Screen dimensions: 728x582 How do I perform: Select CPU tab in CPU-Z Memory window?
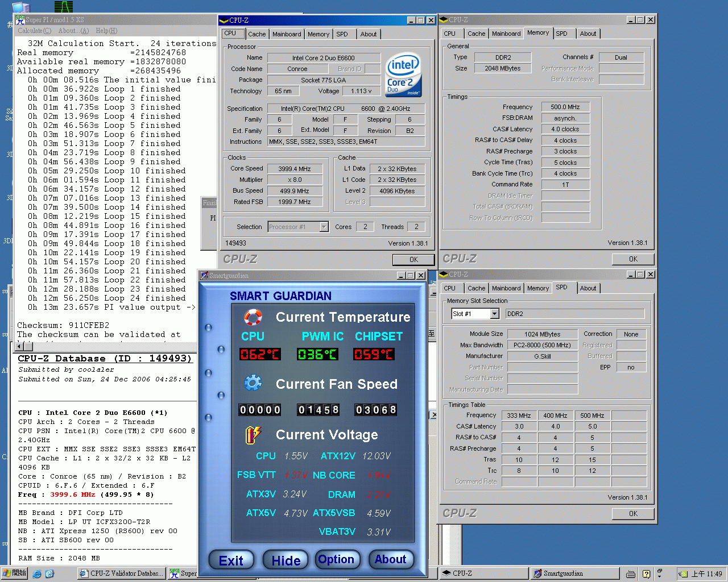click(x=450, y=34)
